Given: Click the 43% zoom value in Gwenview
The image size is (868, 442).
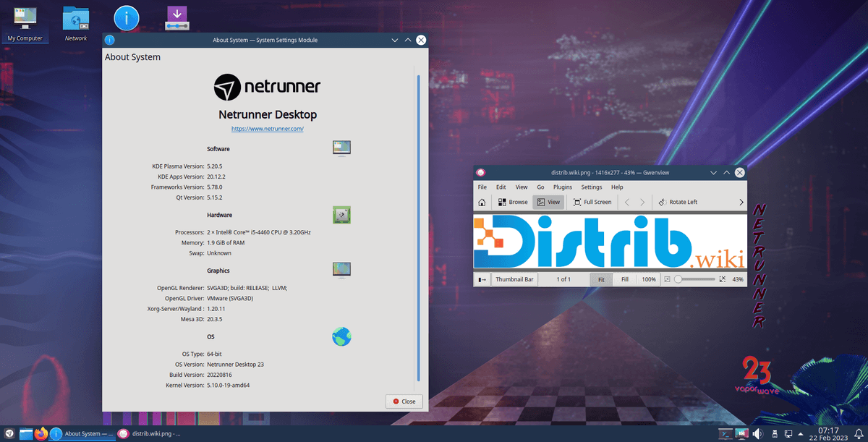Looking at the screenshot, I should (x=738, y=279).
